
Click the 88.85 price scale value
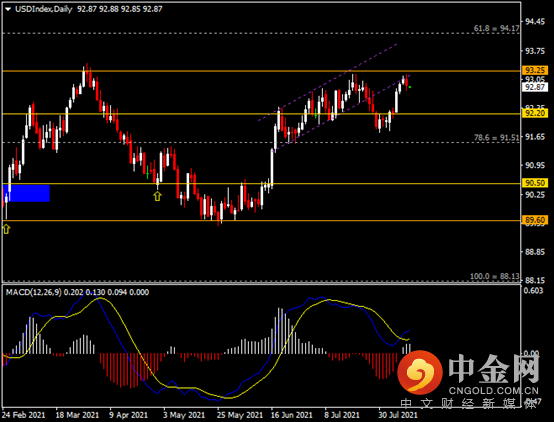click(535, 252)
